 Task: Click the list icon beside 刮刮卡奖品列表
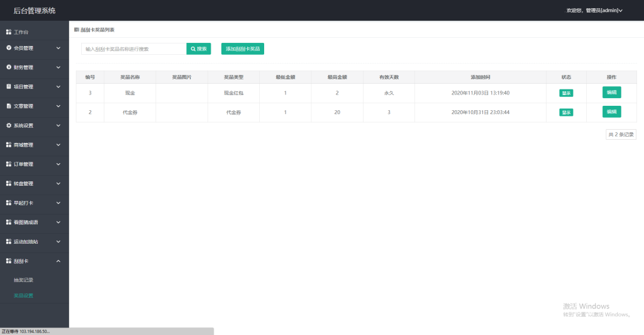tap(76, 30)
